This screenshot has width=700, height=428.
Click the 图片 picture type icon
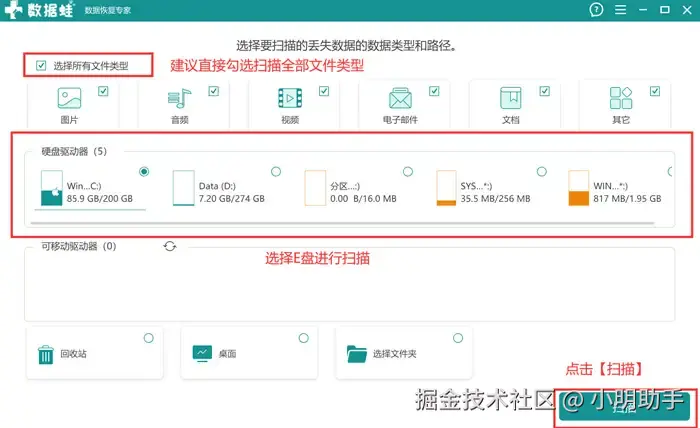point(69,98)
